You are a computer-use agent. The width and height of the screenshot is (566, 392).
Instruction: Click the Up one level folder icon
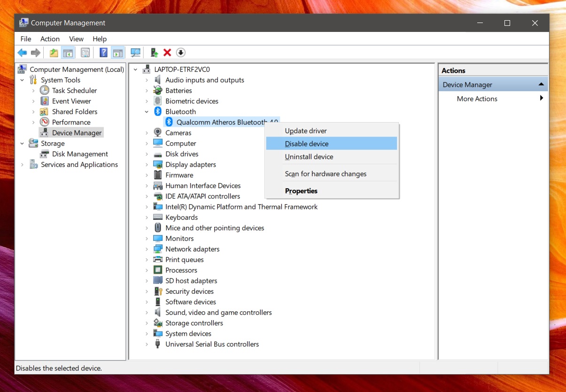click(54, 53)
